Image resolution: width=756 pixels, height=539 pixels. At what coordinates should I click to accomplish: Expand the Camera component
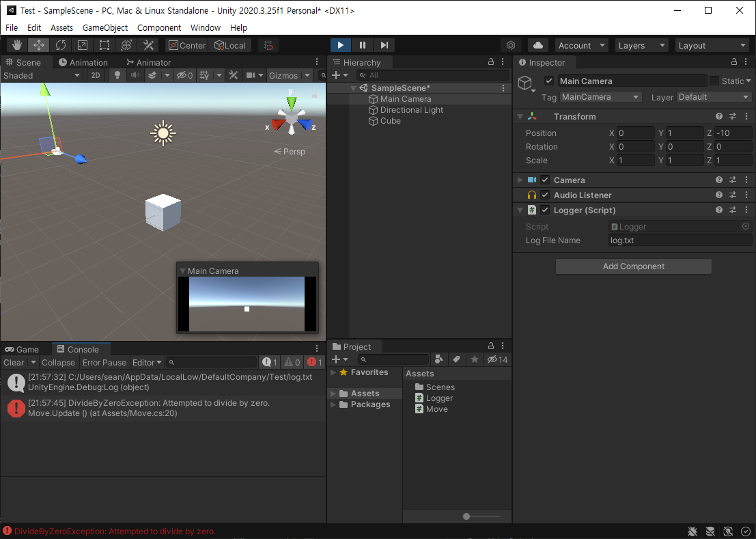pos(520,180)
